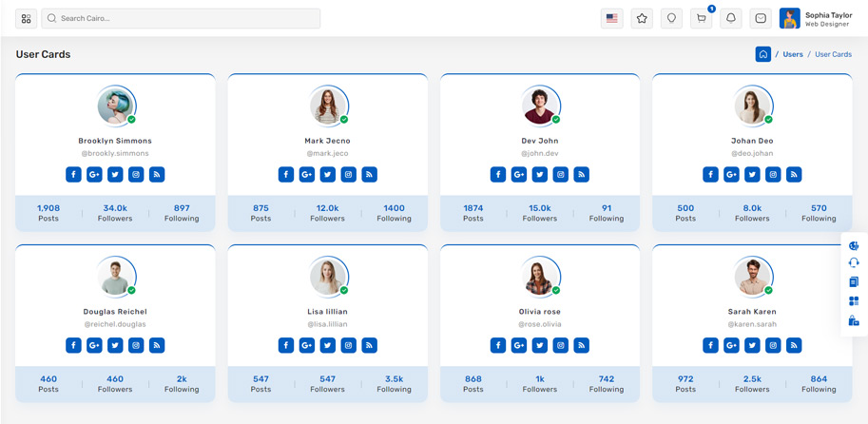Open the bookmarks star icon
Image resolution: width=868 pixels, height=424 pixels.
(642, 18)
